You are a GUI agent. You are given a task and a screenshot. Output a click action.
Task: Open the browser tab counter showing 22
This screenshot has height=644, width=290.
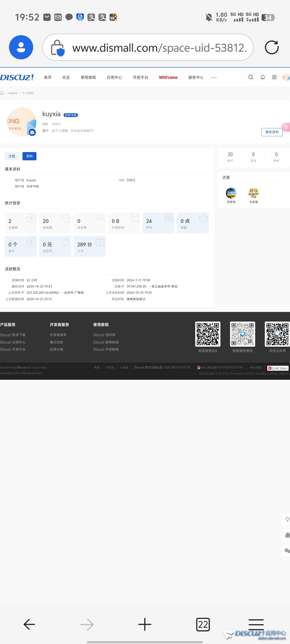203,624
